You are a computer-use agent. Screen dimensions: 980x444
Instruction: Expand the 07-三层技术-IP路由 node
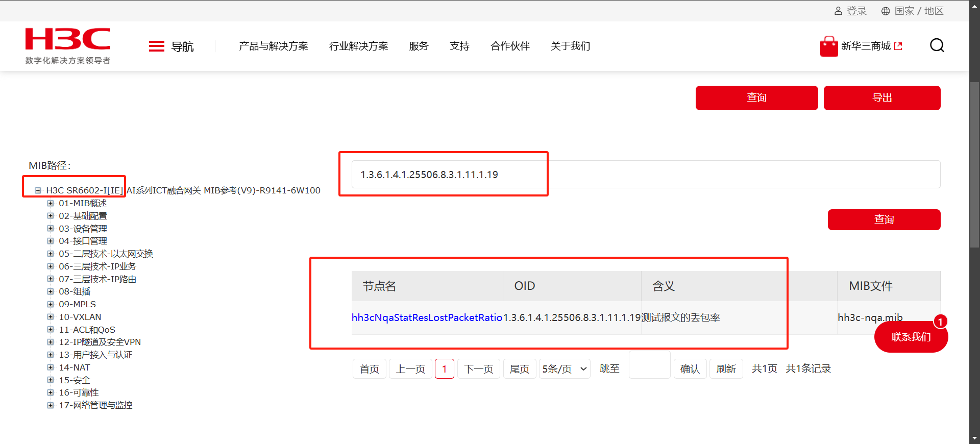51,279
